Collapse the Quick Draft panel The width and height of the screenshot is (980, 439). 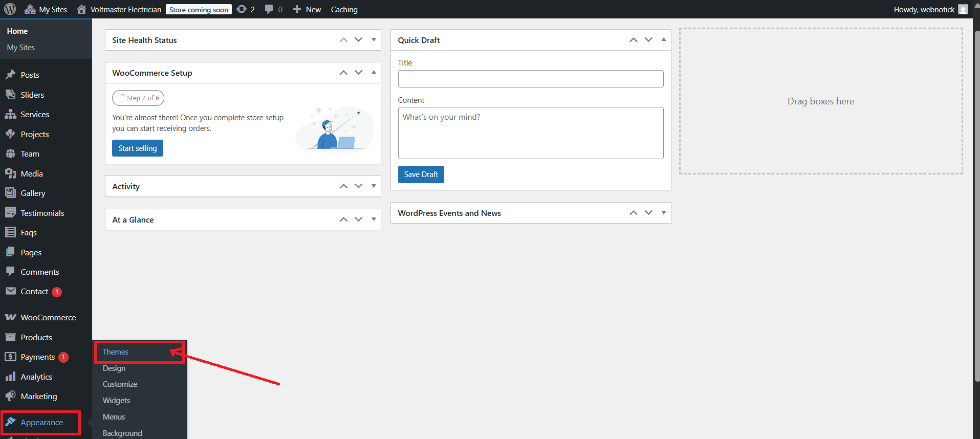[x=664, y=39]
